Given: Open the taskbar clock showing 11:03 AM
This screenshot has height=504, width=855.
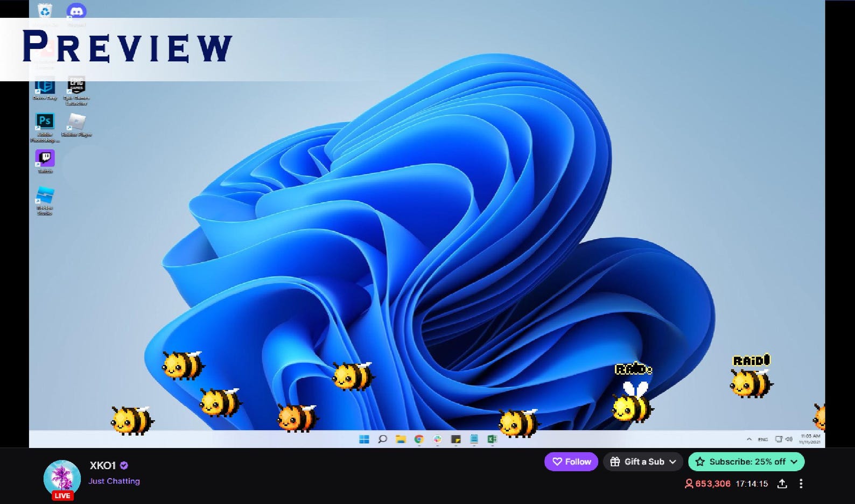Looking at the screenshot, I should click(810, 439).
